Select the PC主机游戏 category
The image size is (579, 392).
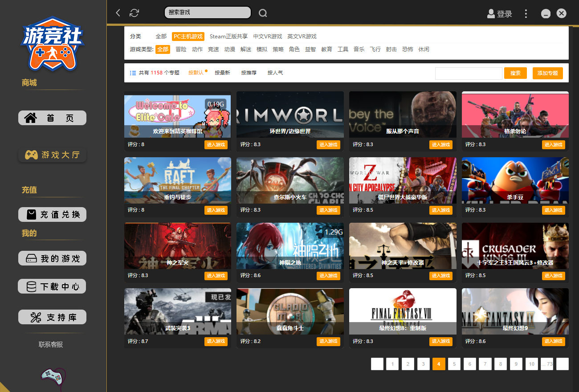point(188,37)
